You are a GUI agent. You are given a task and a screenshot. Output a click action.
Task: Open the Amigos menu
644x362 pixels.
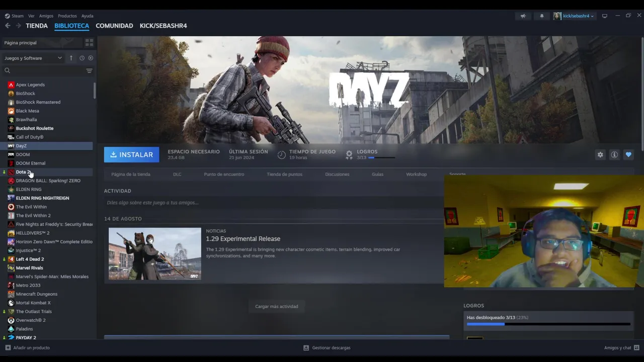46,16
